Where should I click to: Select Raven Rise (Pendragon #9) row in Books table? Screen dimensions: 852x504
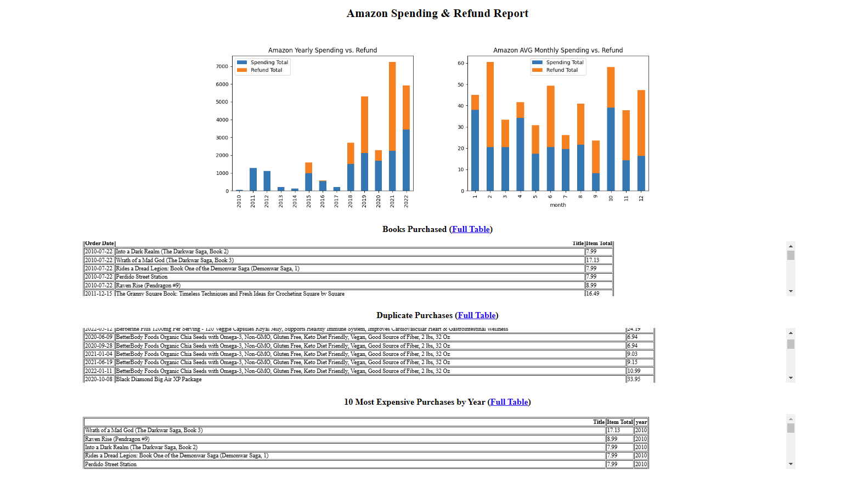pyautogui.click(x=348, y=285)
